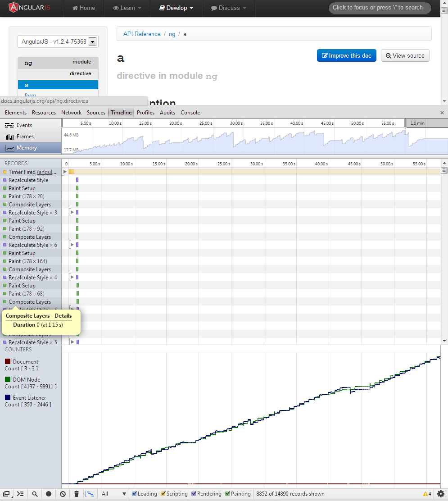448x501 pixels.
Task: Expand the Recalculate Style × 6 record
Action: coord(72,245)
